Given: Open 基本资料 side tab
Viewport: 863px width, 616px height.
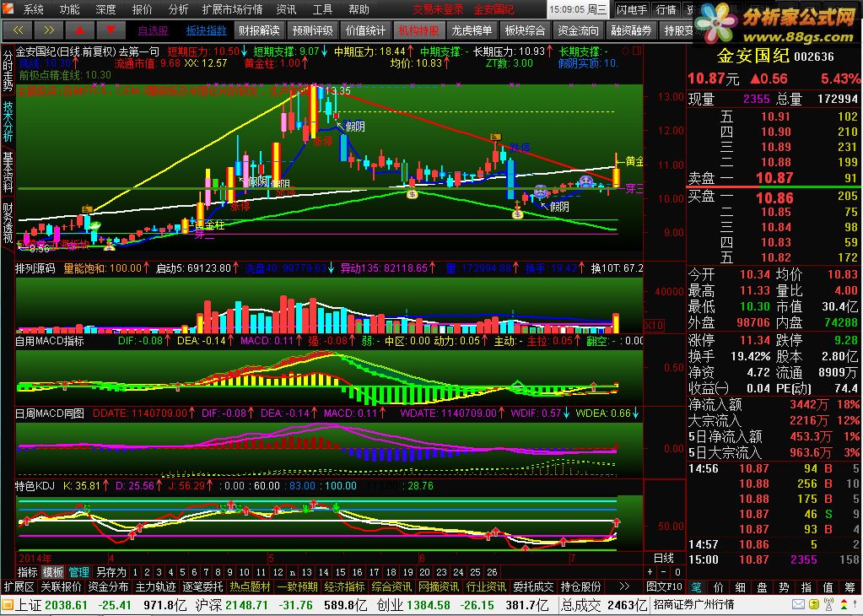Looking at the screenshot, I should click(8, 172).
